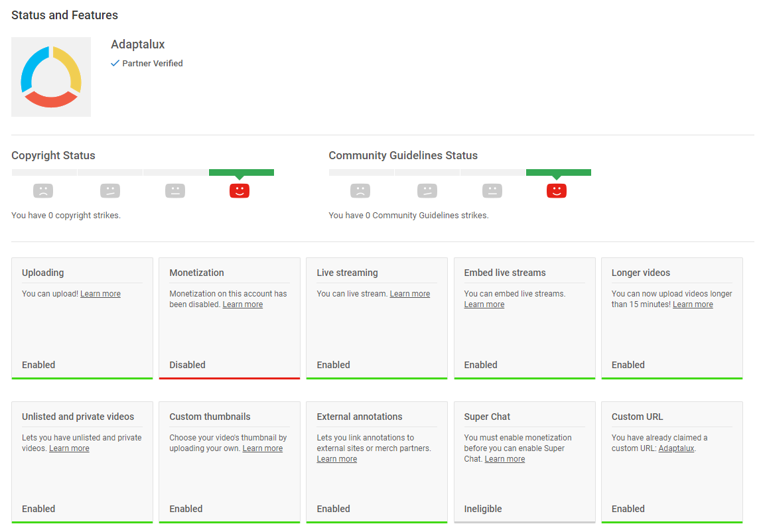Click the Copyright Status heading
The image size is (761, 532).
tap(53, 155)
